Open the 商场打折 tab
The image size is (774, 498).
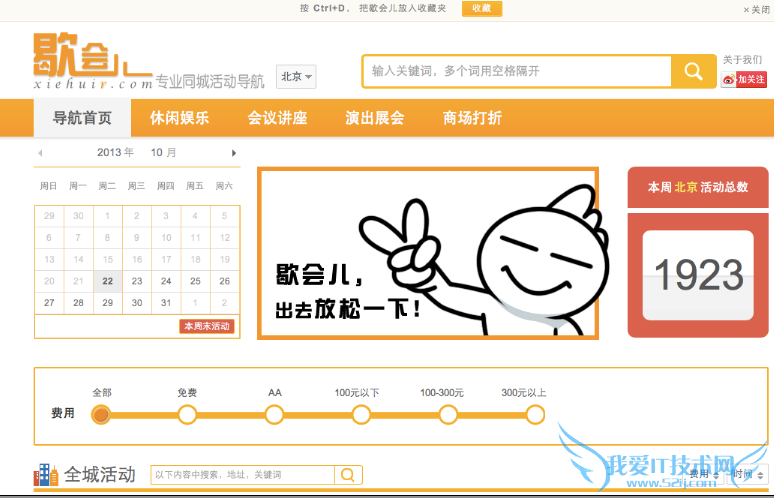pos(472,118)
